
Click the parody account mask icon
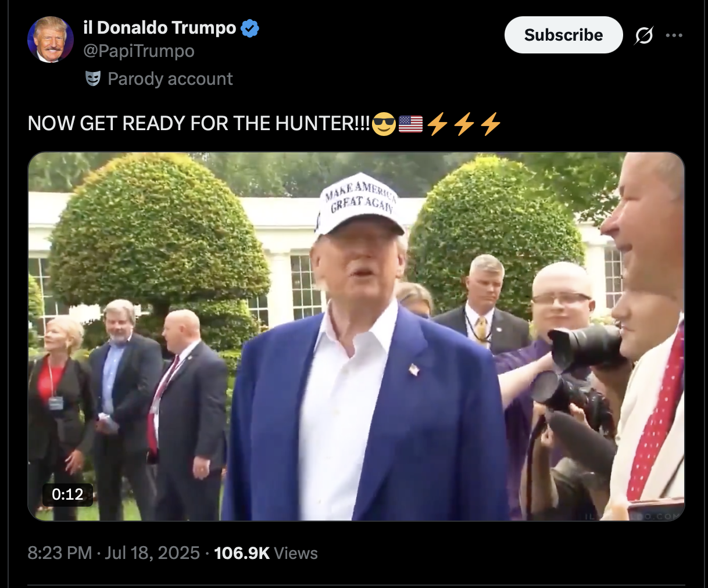[x=93, y=78]
